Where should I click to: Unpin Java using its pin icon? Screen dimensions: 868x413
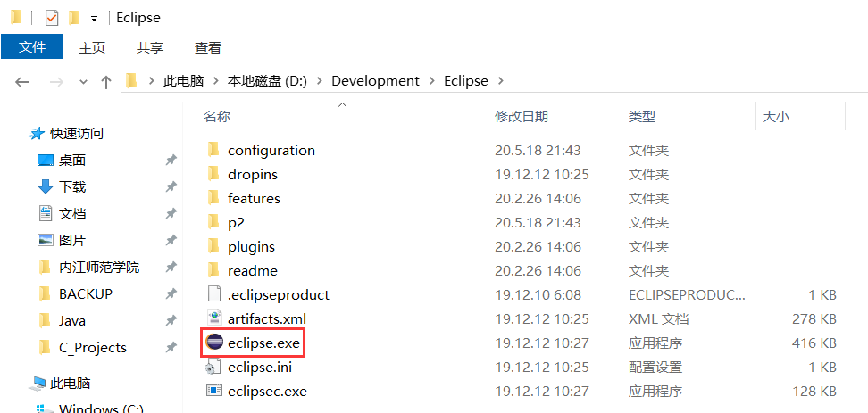click(171, 320)
